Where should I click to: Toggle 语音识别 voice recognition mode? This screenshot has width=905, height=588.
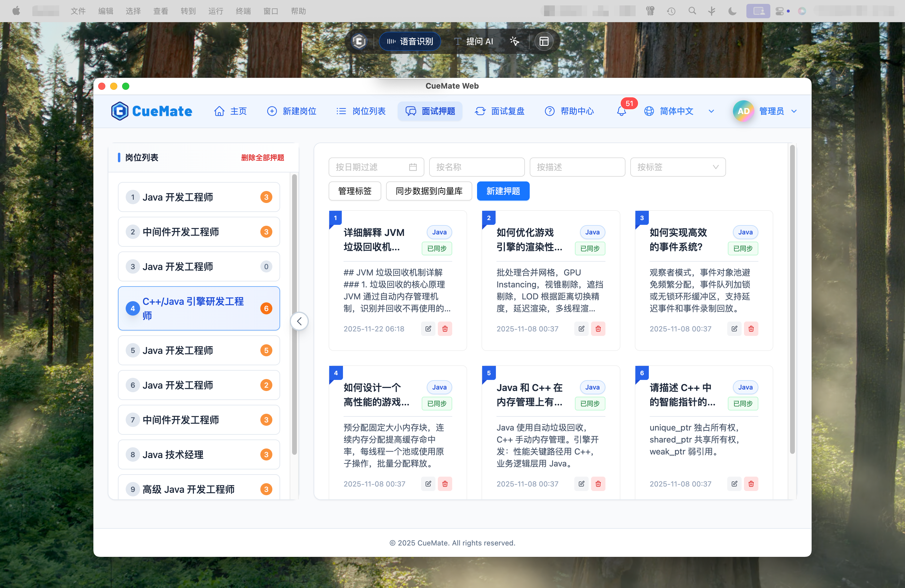pyautogui.click(x=410, y=41)
